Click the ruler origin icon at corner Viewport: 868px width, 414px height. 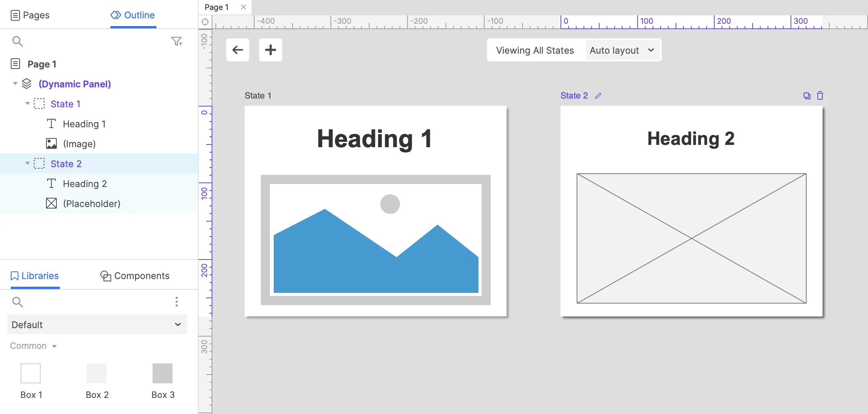205,22
